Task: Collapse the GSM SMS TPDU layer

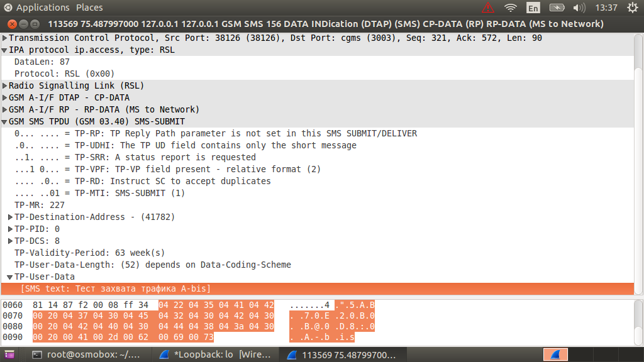Action: pyautogui.click(x=4, y=121)
